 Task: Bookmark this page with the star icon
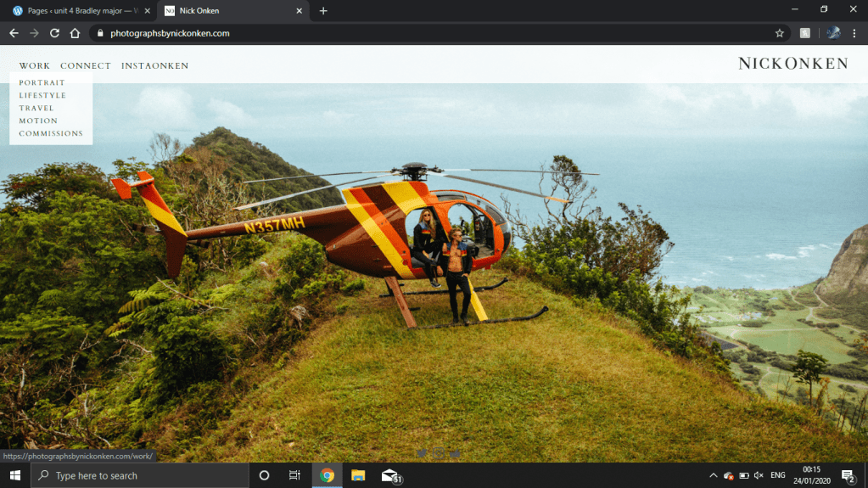[779, 33]
